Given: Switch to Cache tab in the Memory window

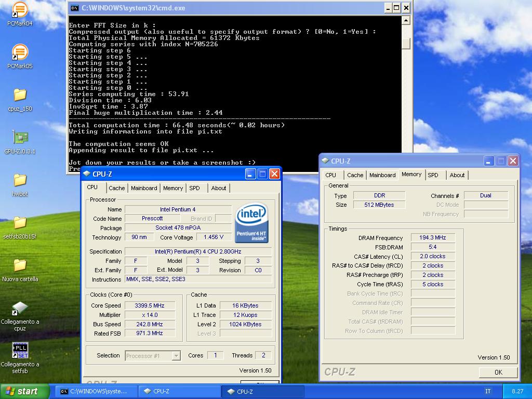Looking at the screenshot, I should [x=355, y=175].
